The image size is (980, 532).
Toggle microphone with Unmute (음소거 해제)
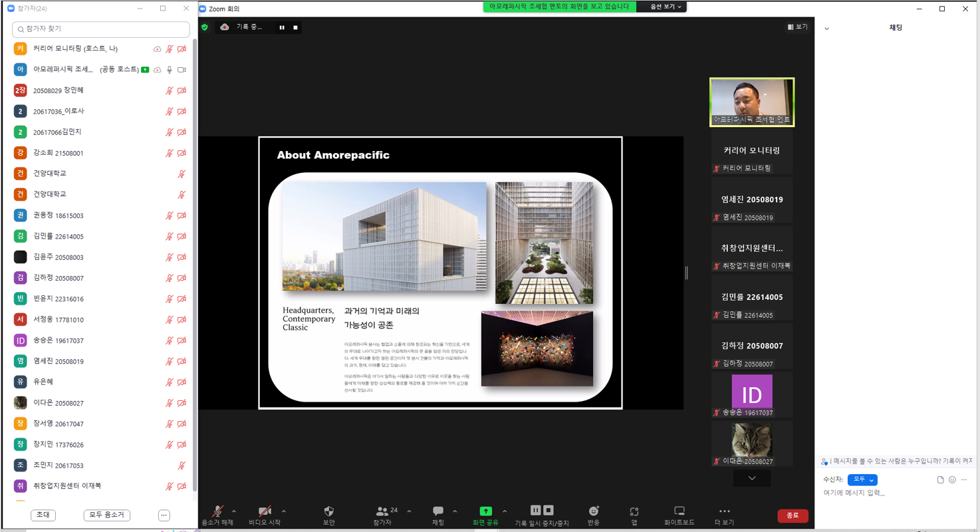click(217, 511)
